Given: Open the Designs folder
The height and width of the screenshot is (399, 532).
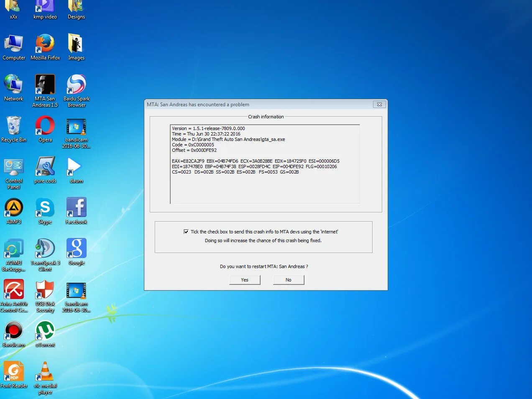Looking at the screenshot, I should [76, 9].
